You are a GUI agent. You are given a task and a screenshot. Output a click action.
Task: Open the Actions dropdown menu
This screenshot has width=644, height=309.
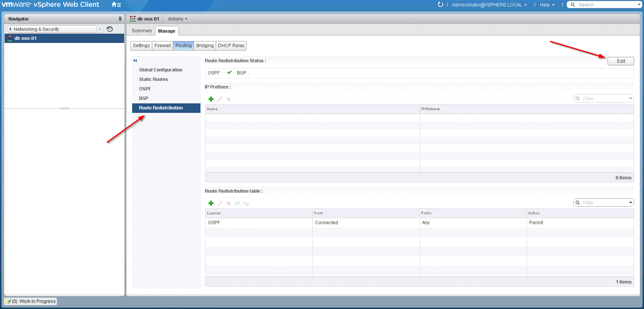coord(177,19)
